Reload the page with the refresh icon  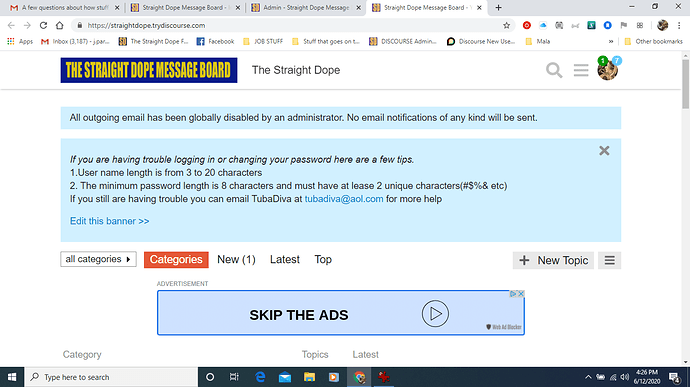click(43, 26)
